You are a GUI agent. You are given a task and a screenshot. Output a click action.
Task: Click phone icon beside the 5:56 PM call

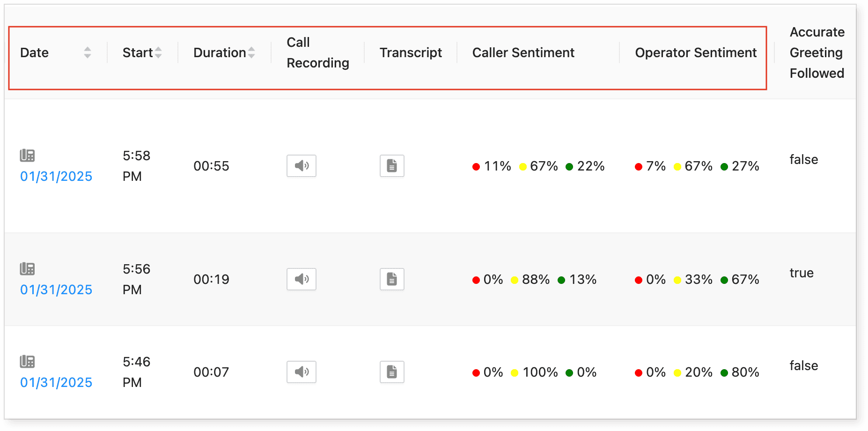click(27, 268)
